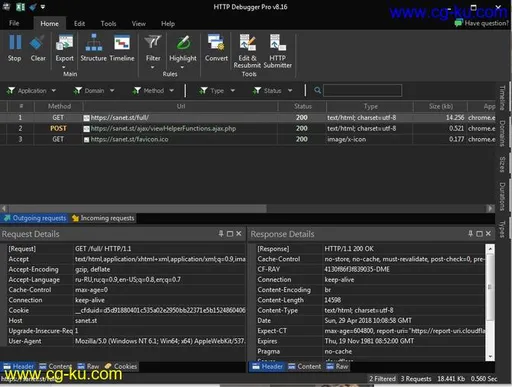Select the viewHelperFunctions.ajax.php POST row
The height and width of the screenshot is (387, 512).
click(248, 128)
